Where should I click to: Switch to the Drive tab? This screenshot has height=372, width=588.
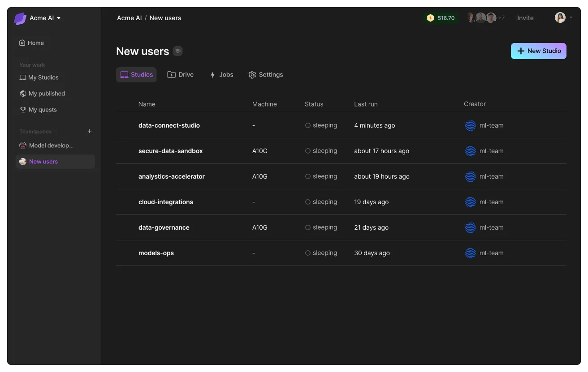coord(181,75)
